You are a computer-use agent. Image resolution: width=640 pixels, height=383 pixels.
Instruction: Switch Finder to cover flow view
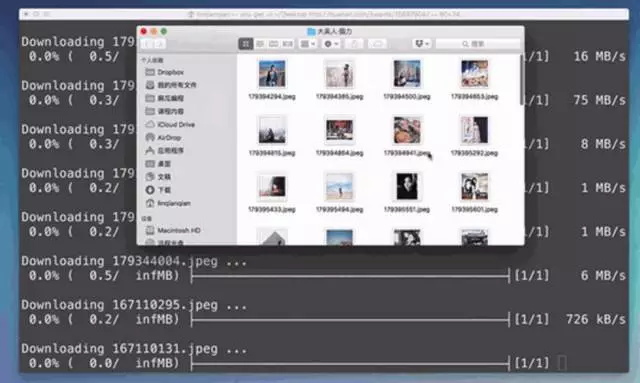[288, 44]
